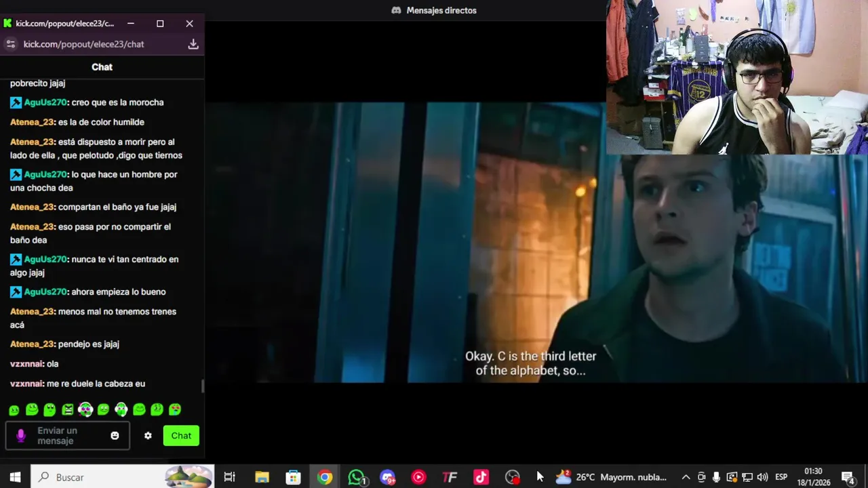Click the kick.com/popout/elece23/chat address text
The height and width of the screenshot is (488, 868).
[84, 44]
